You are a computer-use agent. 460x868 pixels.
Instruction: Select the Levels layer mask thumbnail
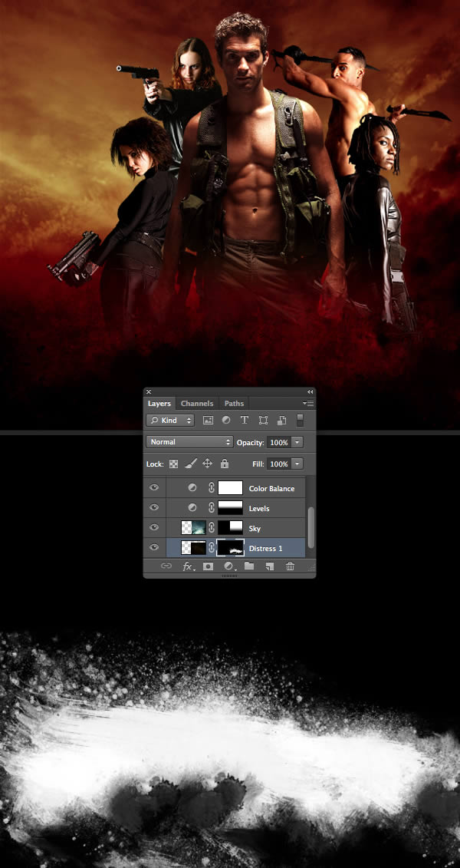[231, 507]
